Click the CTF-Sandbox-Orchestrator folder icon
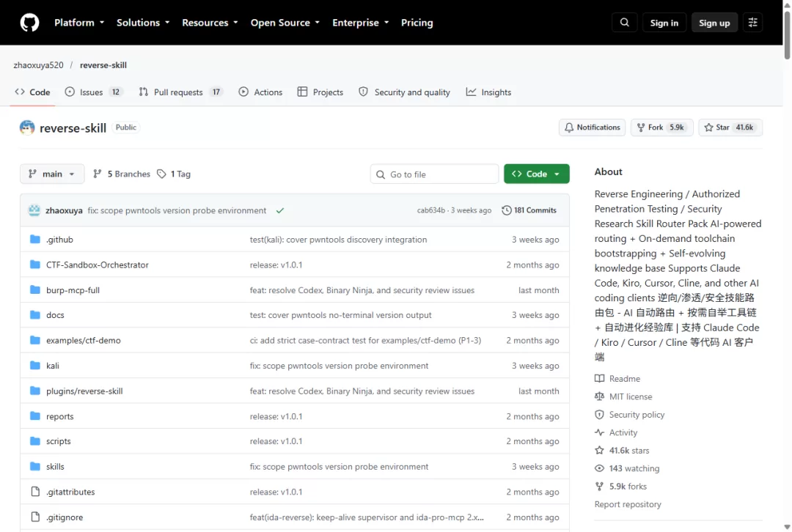 [35, 265]
